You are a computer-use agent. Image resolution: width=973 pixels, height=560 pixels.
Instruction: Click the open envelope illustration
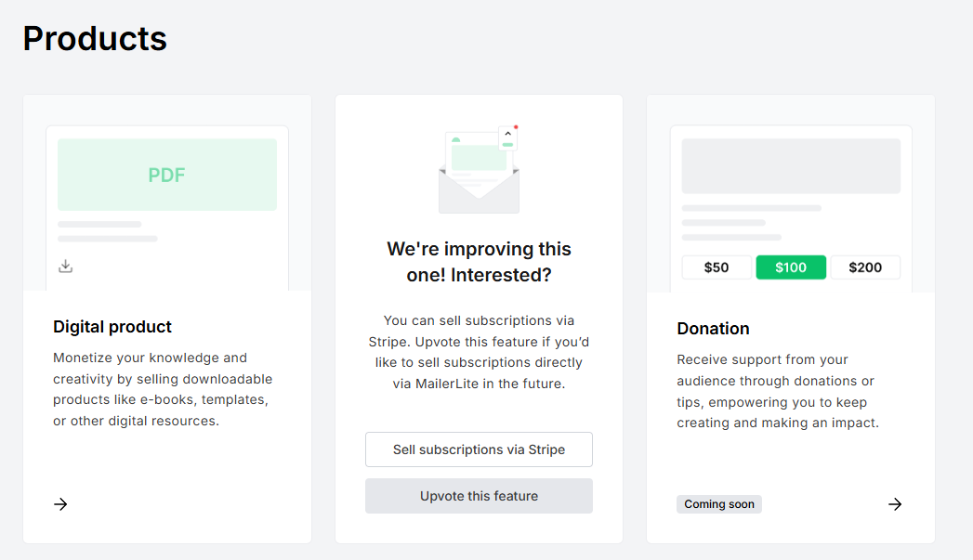click(x=479, y=186)
